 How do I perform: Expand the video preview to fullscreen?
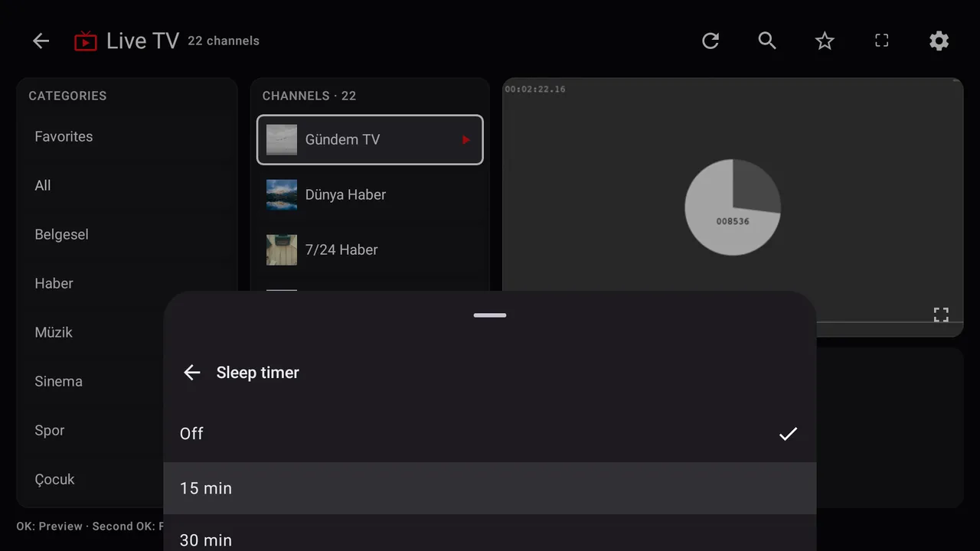point(941,315)
